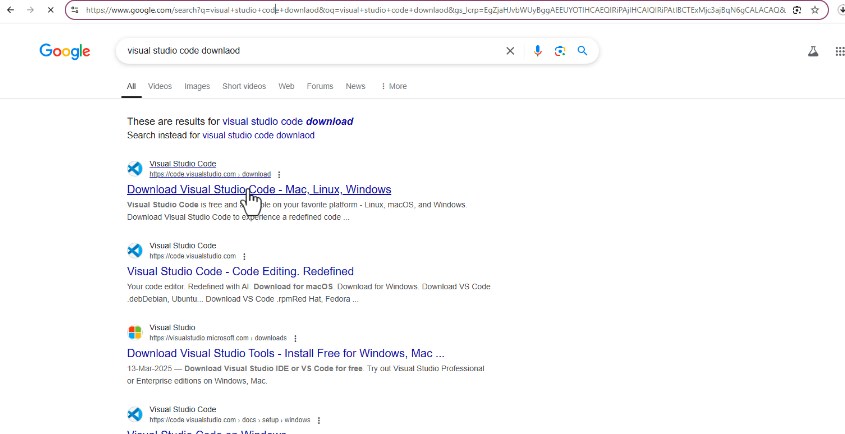Click VS Code favicon of the download result
The height and width of the screenshot is (434, 845).
click(135, 169)
